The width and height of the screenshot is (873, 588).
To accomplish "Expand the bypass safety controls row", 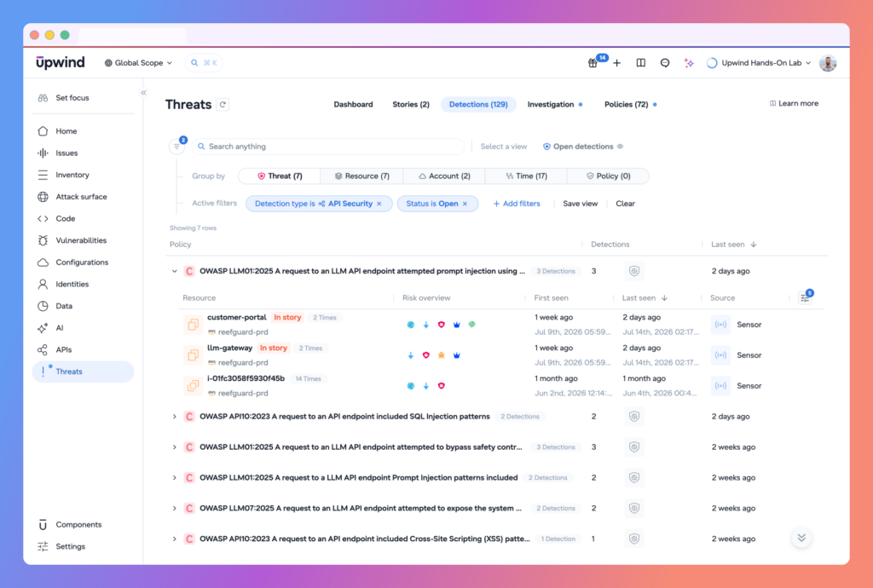I will pos(174,447).
